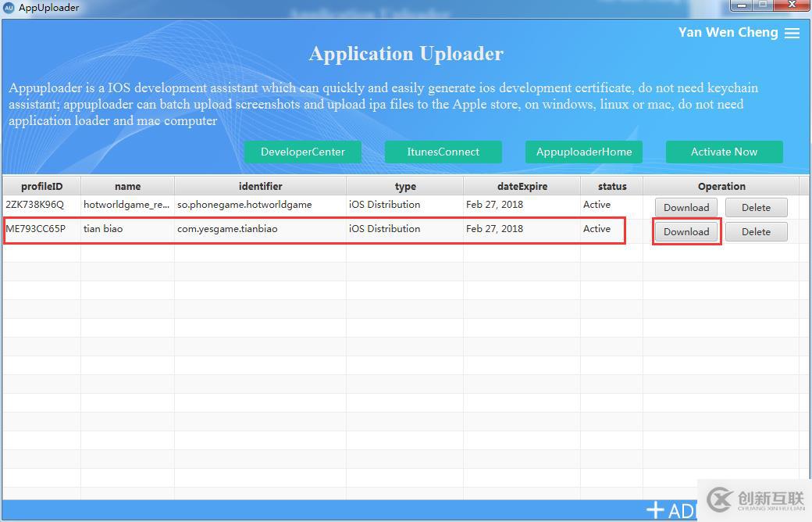Delete the tian biao profile
This screenshot has height=522, width=812.
(756, 232)
